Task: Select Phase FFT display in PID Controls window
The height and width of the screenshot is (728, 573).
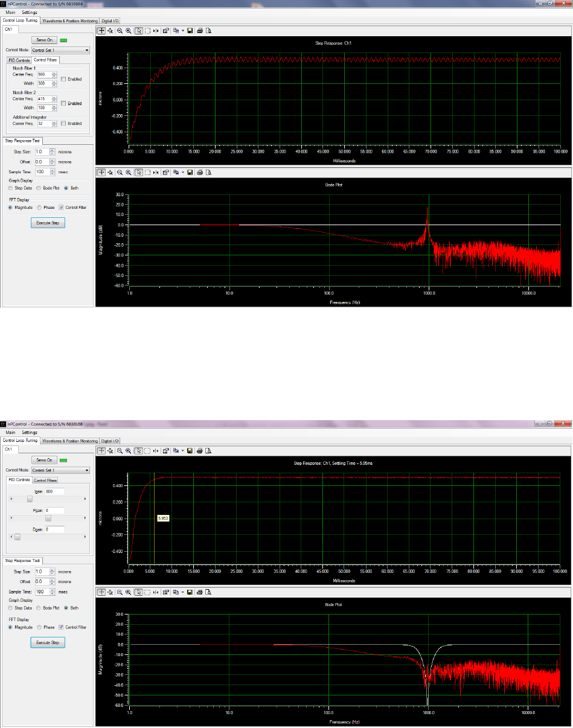Action: tap(39, 627)
